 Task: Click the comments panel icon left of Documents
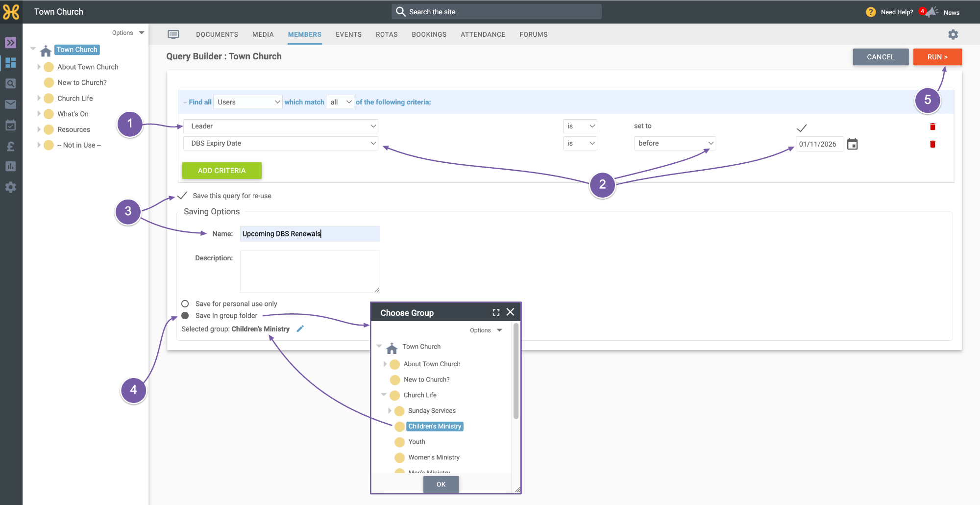(173, 34)
